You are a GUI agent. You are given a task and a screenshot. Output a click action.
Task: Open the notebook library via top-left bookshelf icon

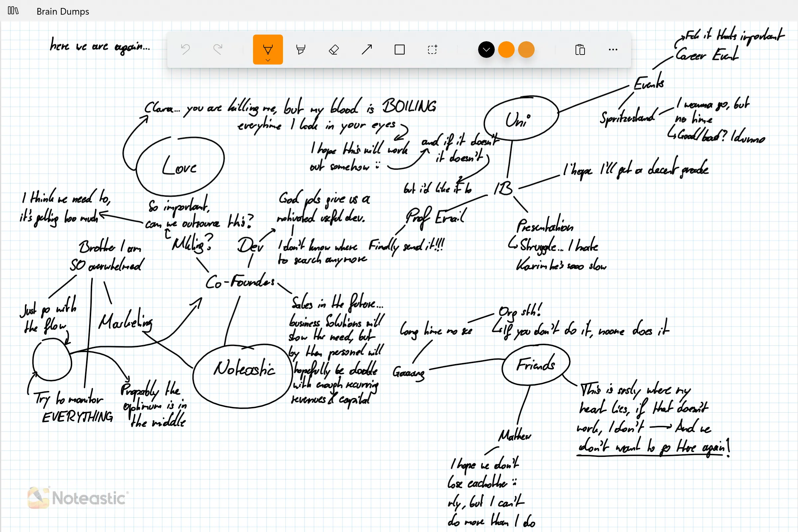[x=13, y=11]
